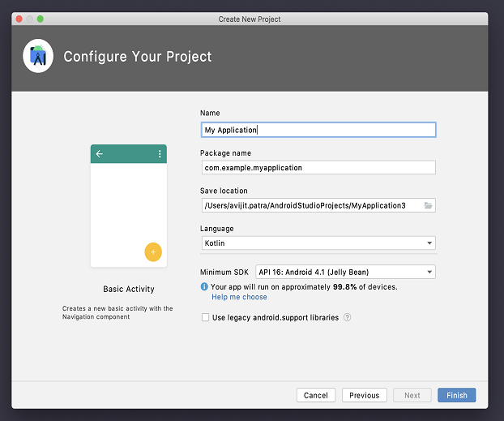Screen dimensions: 504x421
Task: Click the green minimize window button
Action: [41, 19]
